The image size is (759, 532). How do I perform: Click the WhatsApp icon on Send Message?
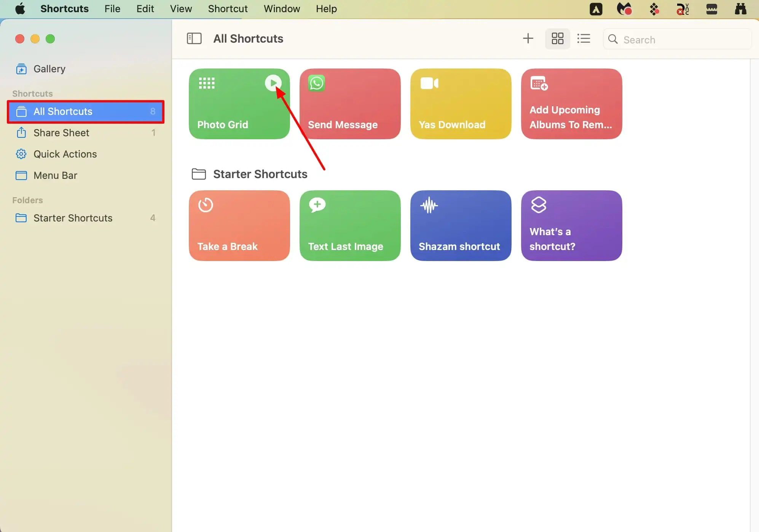pos(317,83)
